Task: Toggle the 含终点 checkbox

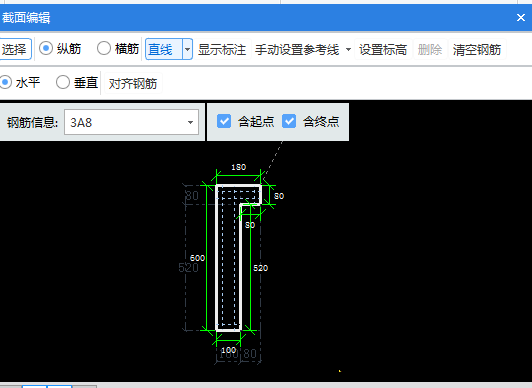Action: pyautogui.click(x=289, y=121)
